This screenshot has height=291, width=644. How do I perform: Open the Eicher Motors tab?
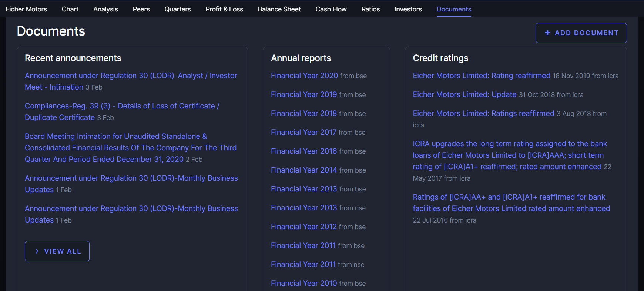coord(26,9)
